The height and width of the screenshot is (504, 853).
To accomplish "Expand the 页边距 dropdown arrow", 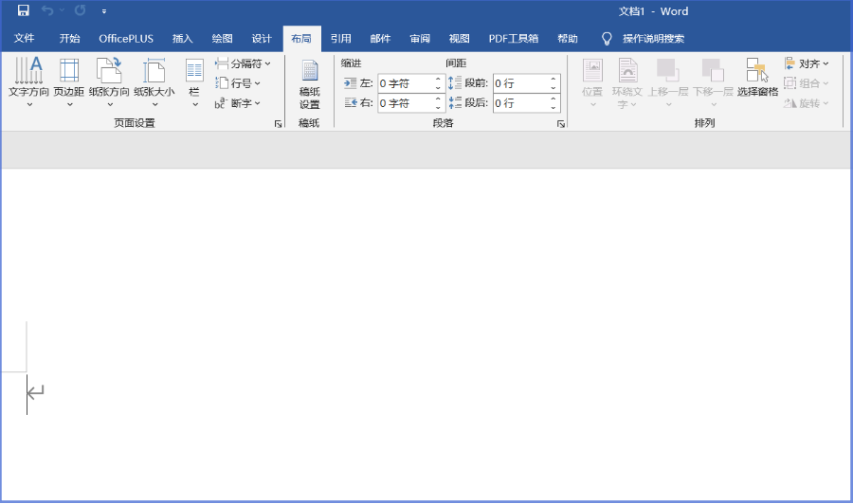I will [x=69, y=104].
